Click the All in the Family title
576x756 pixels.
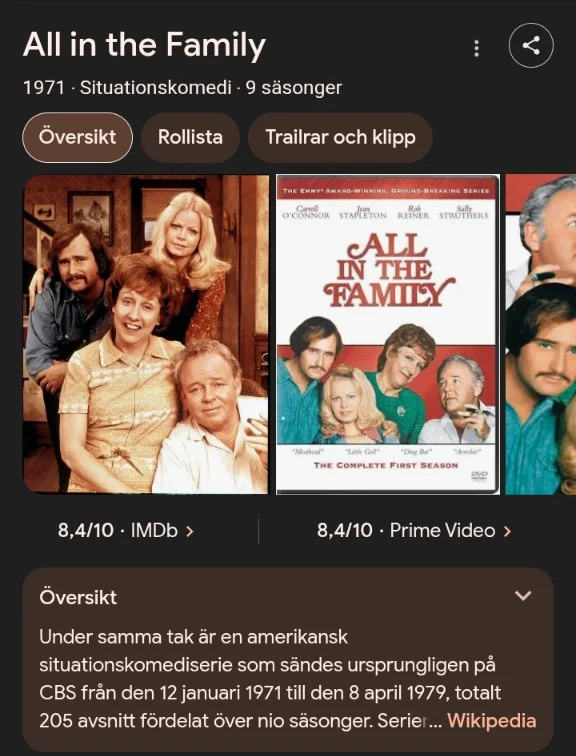[x=144, y=45]
